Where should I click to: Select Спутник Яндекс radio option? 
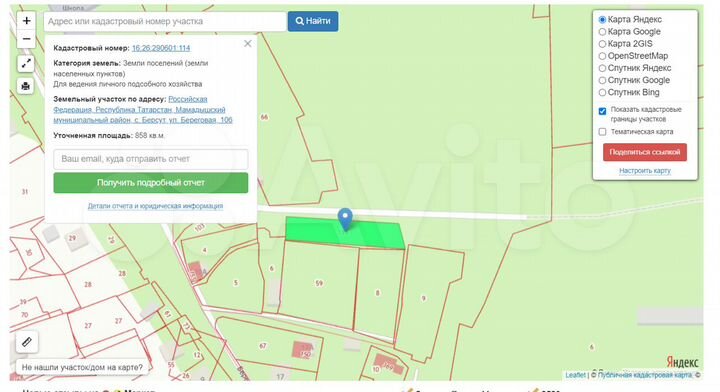[x=602, y=68]
